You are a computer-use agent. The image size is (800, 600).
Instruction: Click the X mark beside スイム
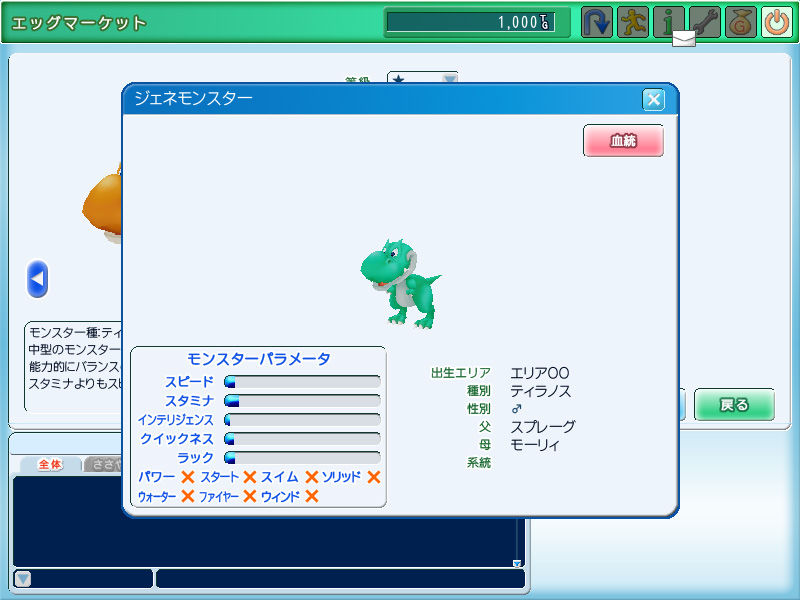click(312, 477)
